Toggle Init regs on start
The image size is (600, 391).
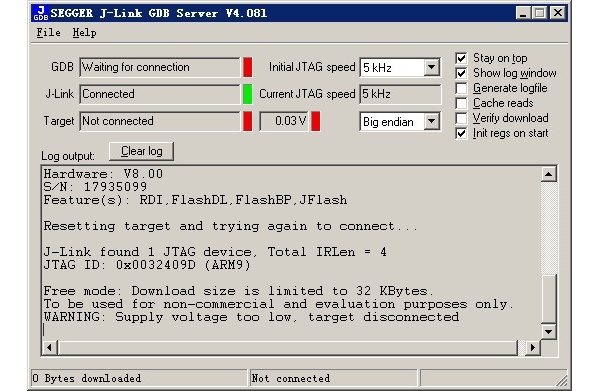[x=461, y=133]
